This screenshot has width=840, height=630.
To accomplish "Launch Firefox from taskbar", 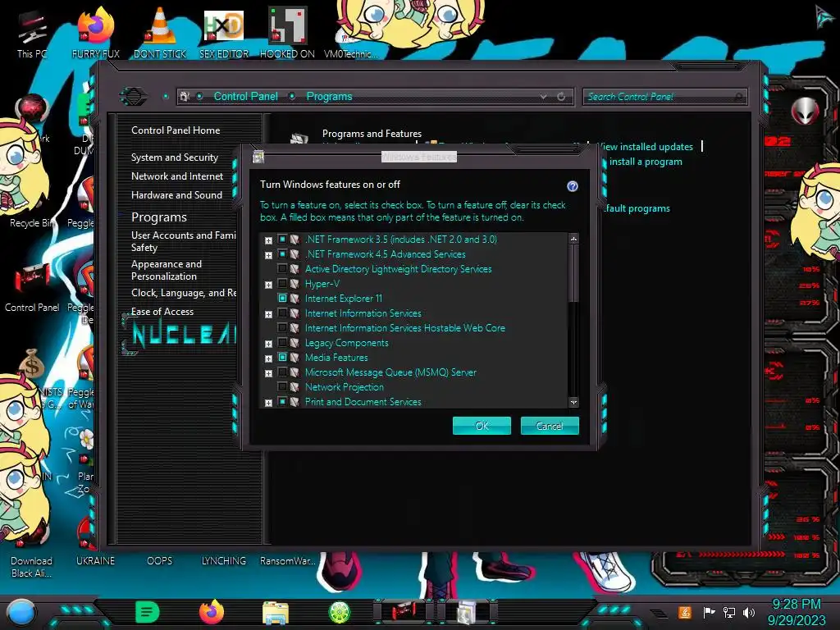I will tap(212, 612).
